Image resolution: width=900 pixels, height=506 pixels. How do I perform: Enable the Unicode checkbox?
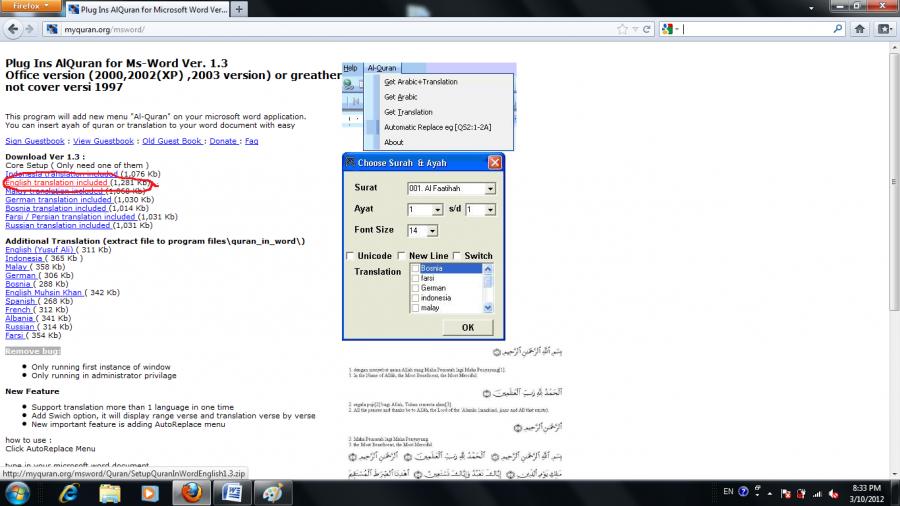pos(351,256)
